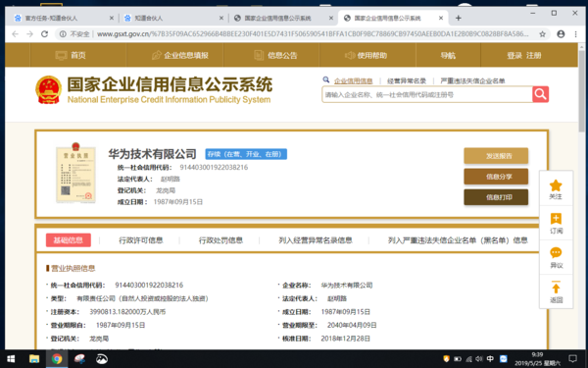Screen dimensions: 588x368
Task: Click the 订阅 bookmark icon in side panel
Action: pos(556,219)
